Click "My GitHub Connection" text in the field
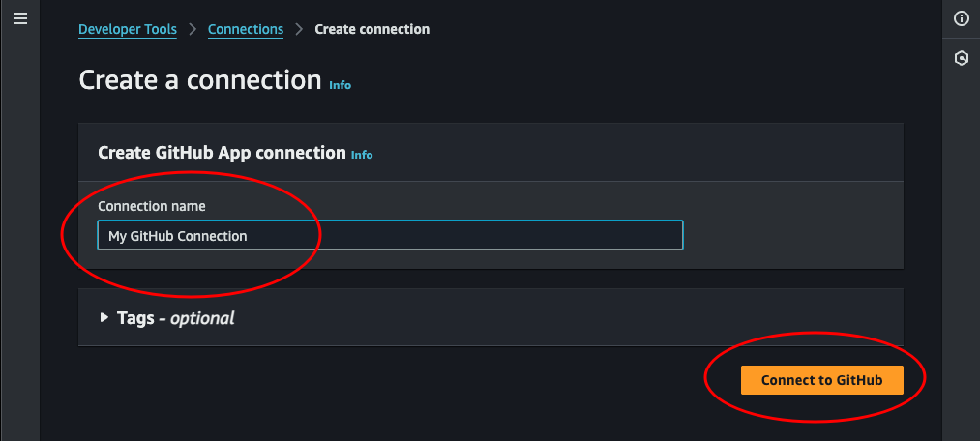 pyautogui.click(x=177, y=235)
